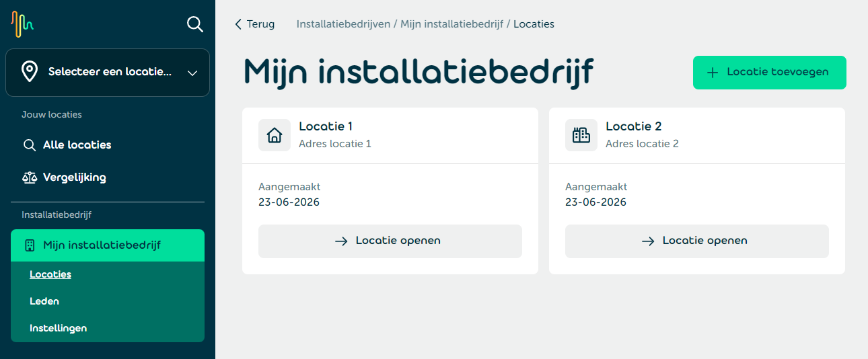Click Locaties breadcrumb item
868x359 pixels.
coord(534,24)
